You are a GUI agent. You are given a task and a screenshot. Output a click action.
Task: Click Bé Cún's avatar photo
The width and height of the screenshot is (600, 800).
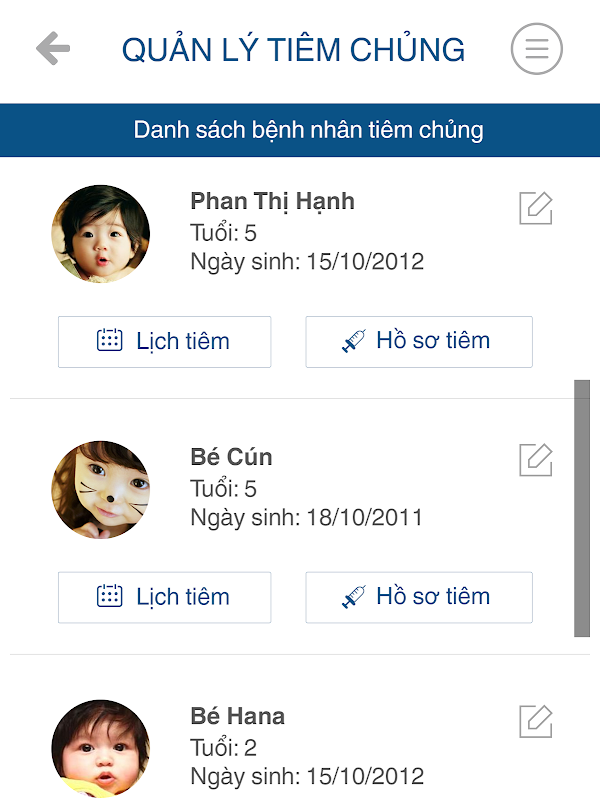(x=101, y=490)
